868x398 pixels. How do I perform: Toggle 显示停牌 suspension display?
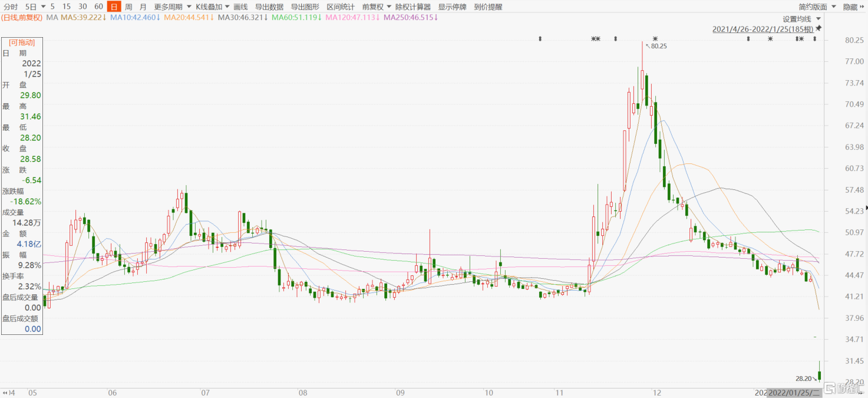pyautogui.click(x=452, y=7)
